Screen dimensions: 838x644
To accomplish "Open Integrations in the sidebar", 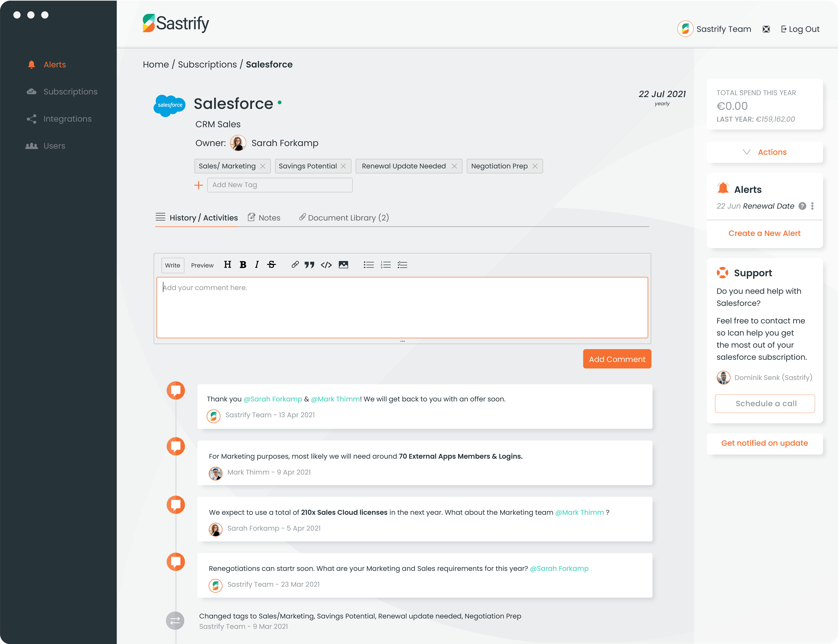I will click(x=68, y=119).
